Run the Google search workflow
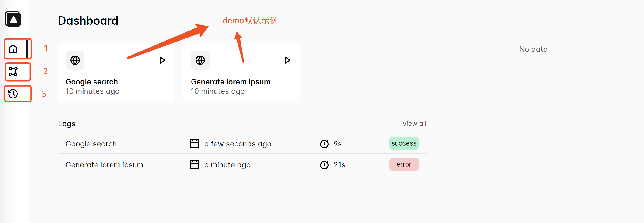644x223 pixels. (x=162, y=60)
